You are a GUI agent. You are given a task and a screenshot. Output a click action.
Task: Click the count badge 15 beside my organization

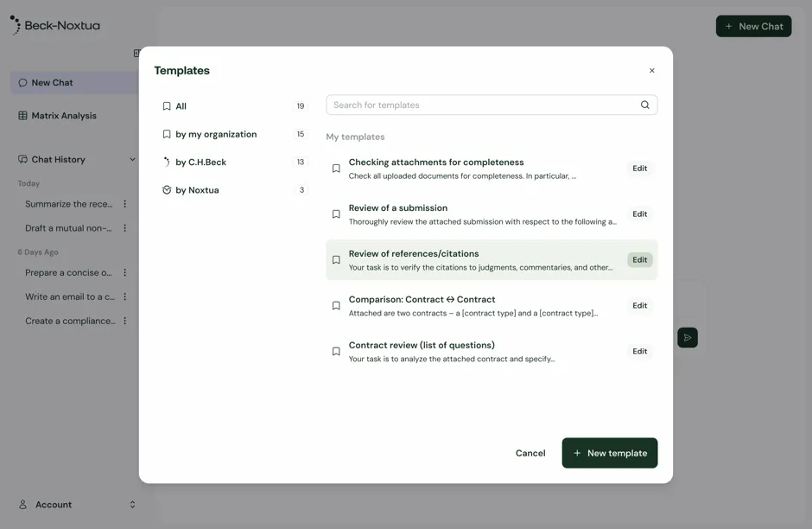coord(301,134)
